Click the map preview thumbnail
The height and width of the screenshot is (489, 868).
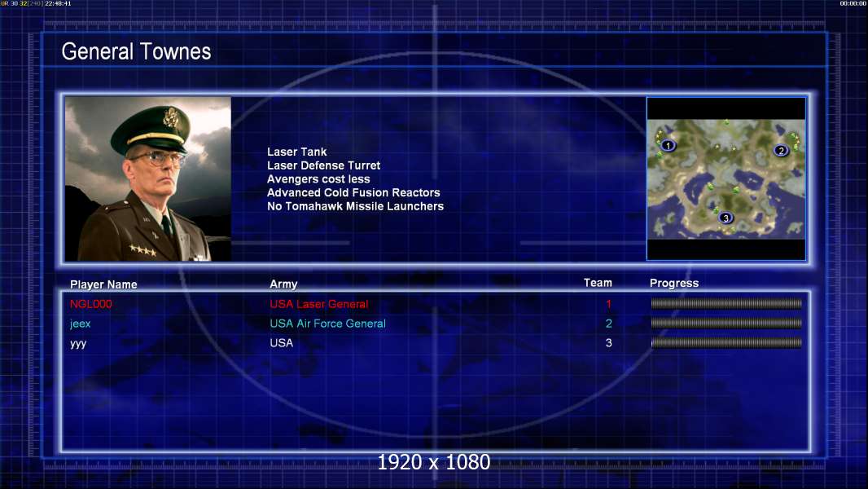click(x=726, y=178)
